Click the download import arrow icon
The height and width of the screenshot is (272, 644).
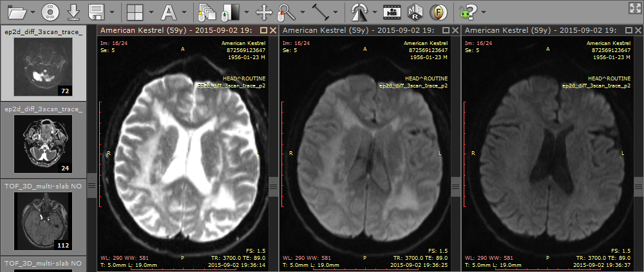(73, 12)
